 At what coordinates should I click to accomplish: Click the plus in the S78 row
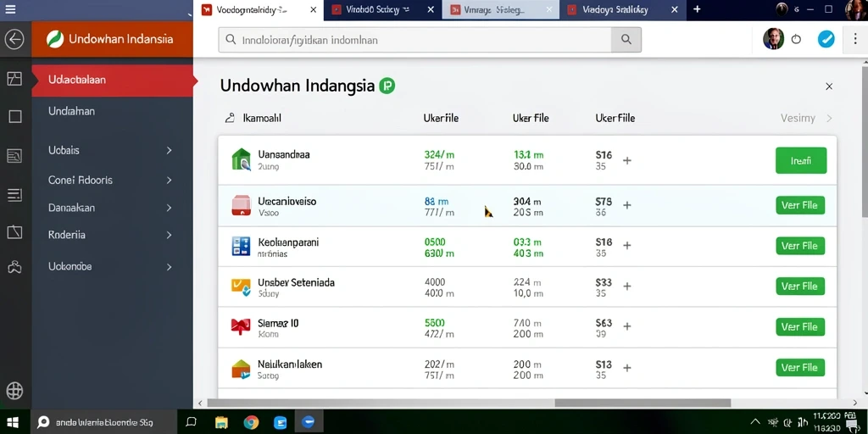click(627, 205)
